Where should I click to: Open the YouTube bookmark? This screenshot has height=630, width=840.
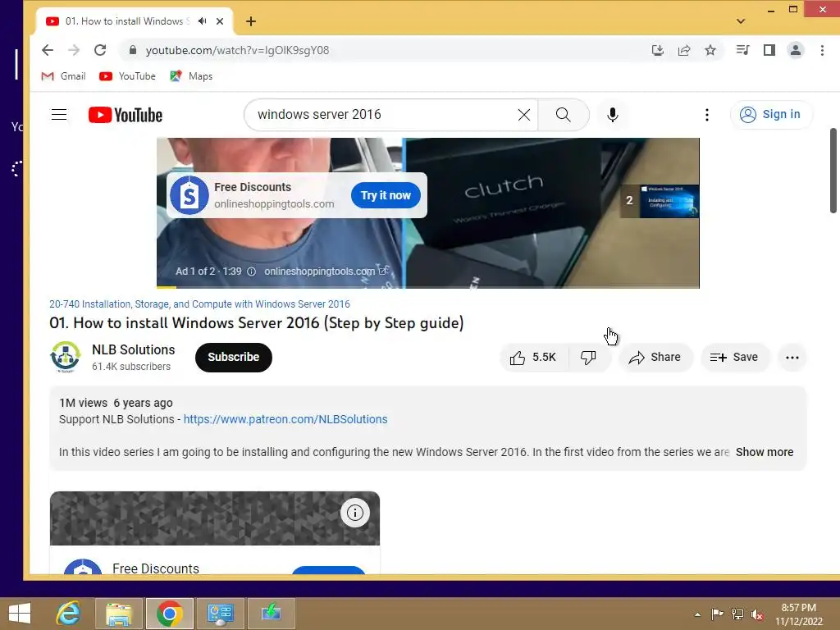click(x=127, y=76)
